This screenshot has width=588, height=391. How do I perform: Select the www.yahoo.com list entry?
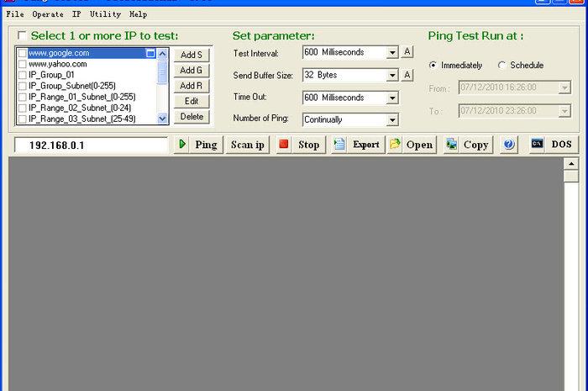coord(58,64)
